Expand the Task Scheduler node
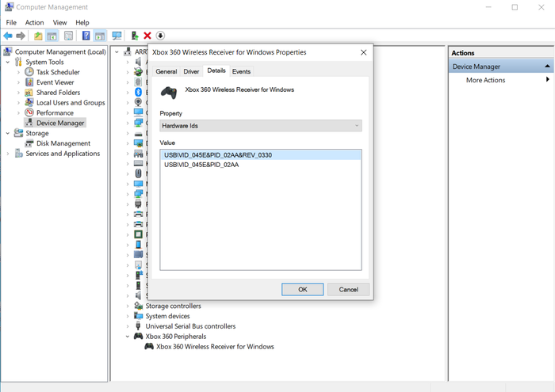Viewport: 555px width, 392px height. 18,72
